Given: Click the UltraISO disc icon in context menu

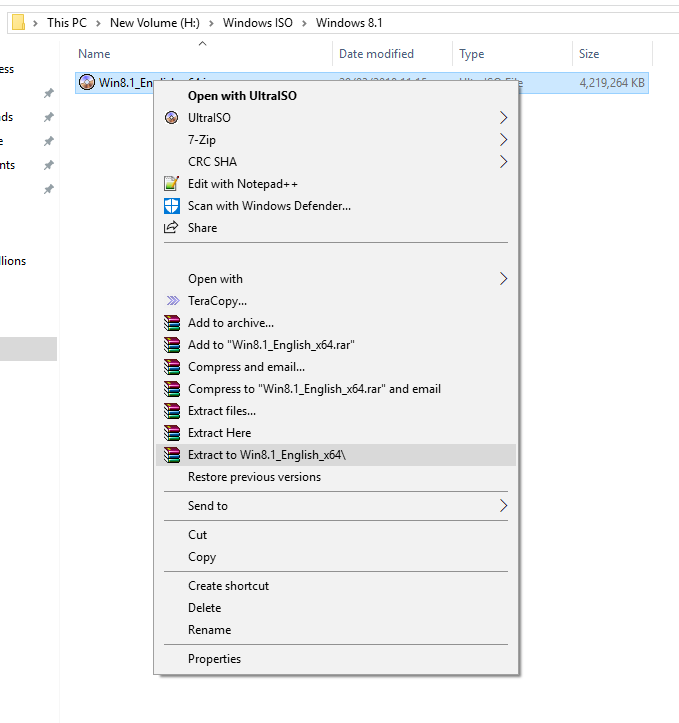Looking at the screenshot, I should pos(170,118).
